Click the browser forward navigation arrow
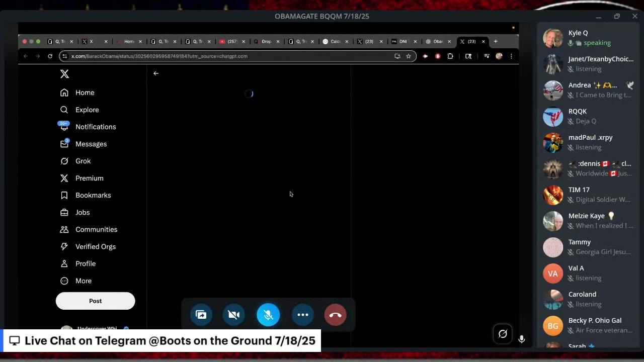Screen dimensions: 644x362 [x=38, y=56]
